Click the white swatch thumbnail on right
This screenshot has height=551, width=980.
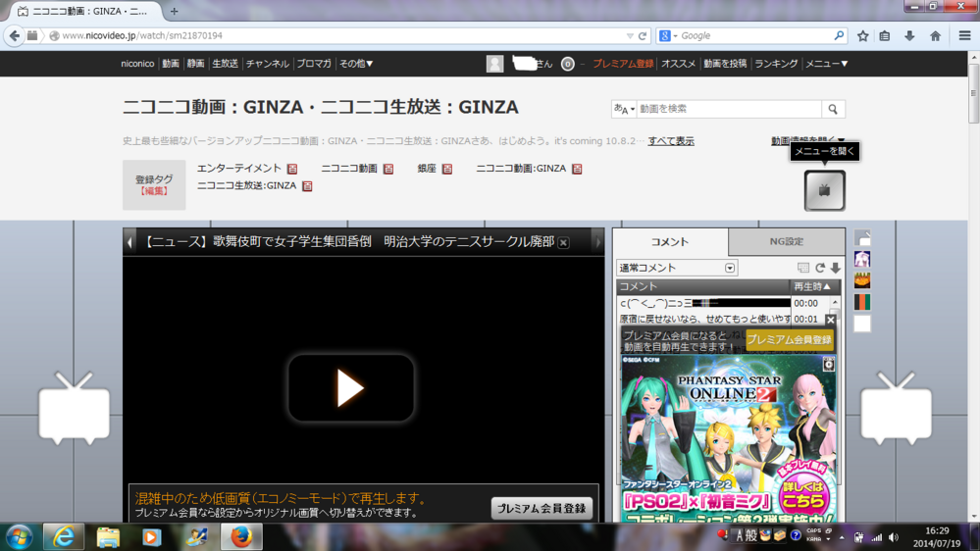coord(862,325)
